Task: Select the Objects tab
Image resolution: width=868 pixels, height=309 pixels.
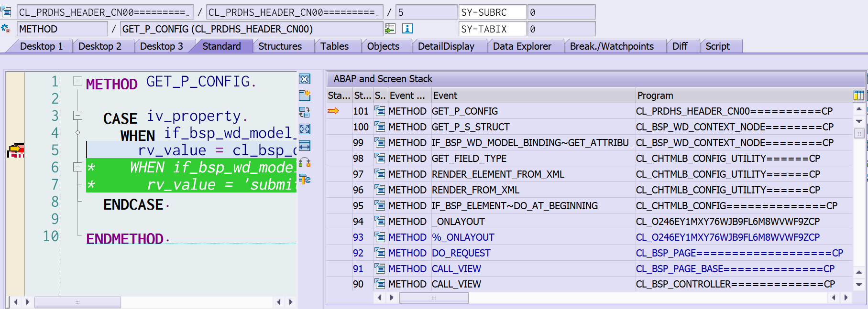Action: coord(383,46)
